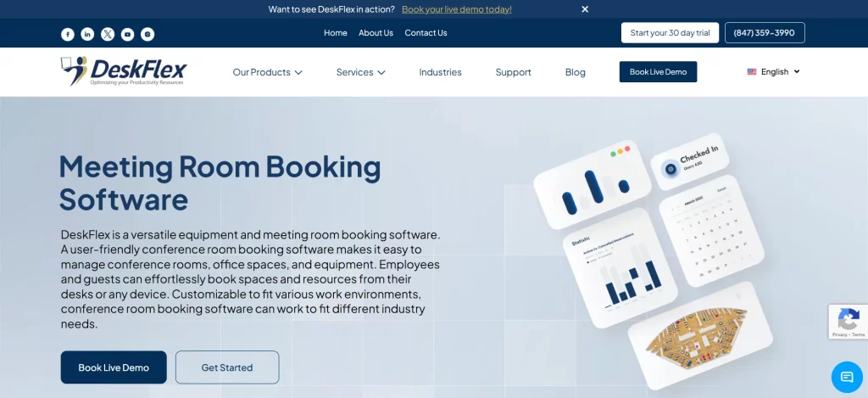Open the Industries menu item

pyautogui.click(x=440, y=72)
